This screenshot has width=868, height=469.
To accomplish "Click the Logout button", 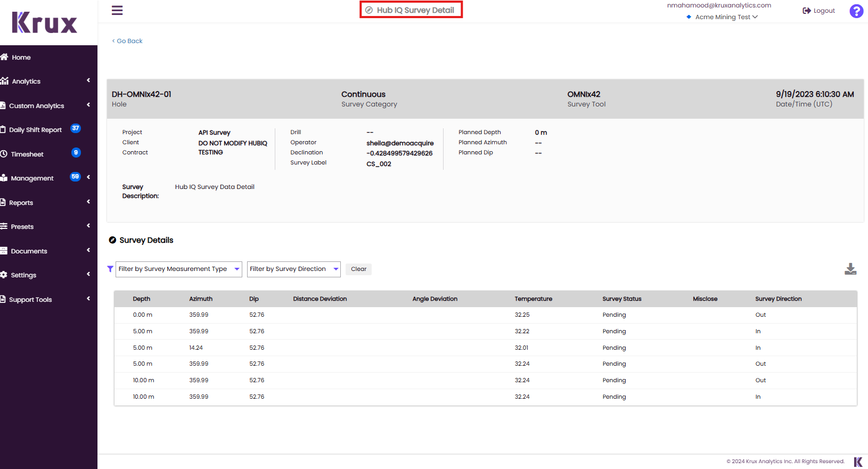I will tap(819, 11).
